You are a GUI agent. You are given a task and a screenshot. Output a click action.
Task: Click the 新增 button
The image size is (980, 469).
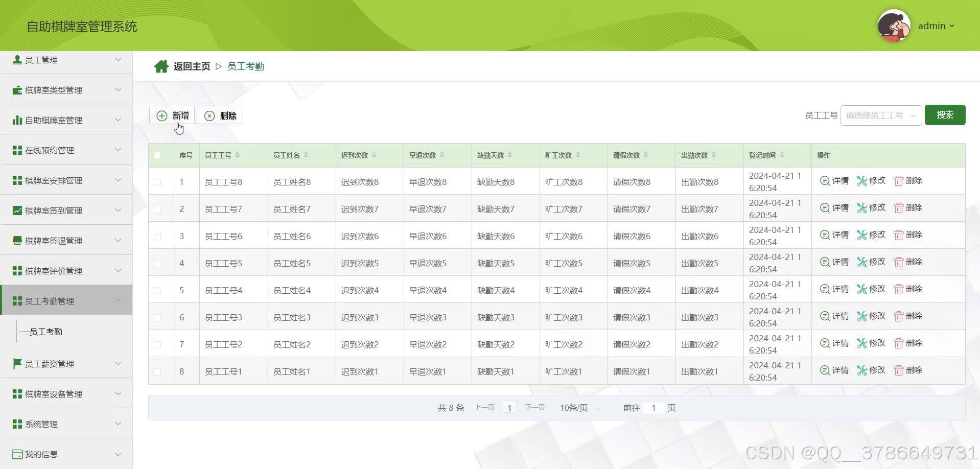coord(172,115)
